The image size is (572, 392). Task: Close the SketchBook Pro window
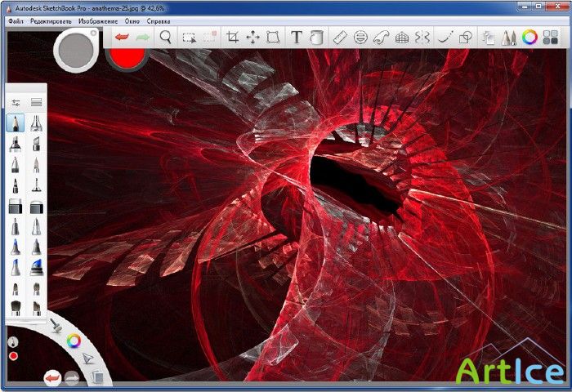click(x=557, y=6)
